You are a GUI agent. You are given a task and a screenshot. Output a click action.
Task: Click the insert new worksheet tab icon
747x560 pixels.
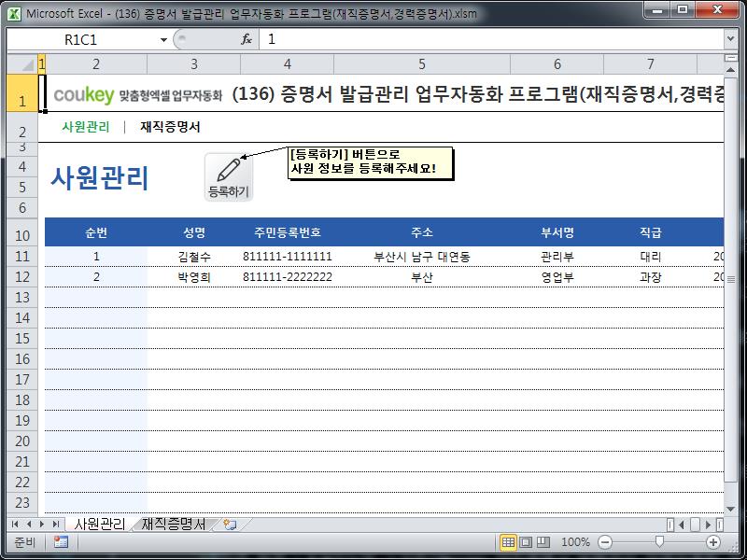(230, 525)
